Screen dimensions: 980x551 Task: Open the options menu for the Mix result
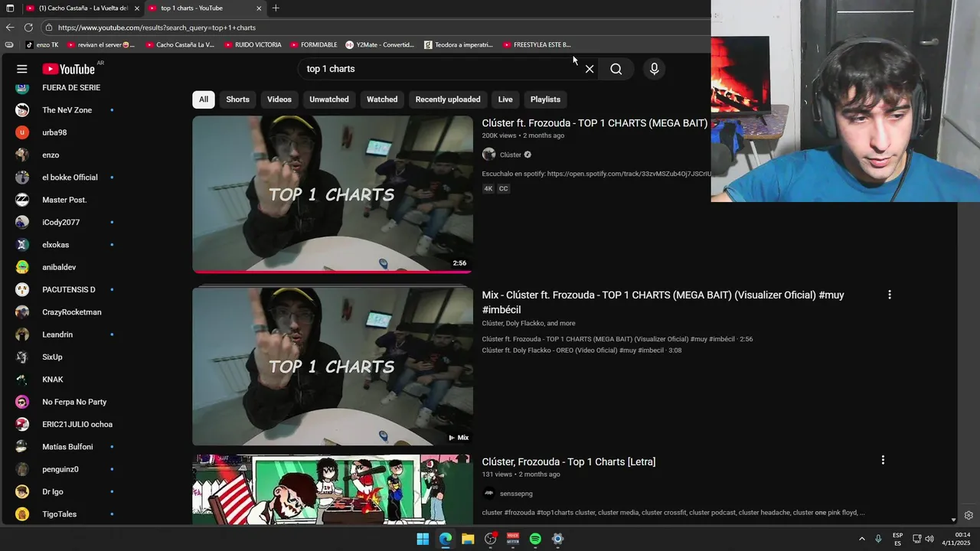click(889, 295)
